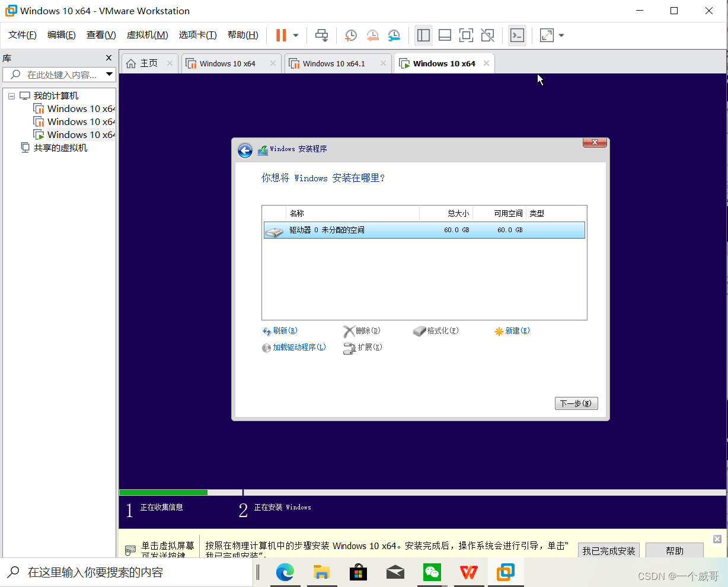
Task: Click the 可用空间 column header
Action: pyautogui.click(x=500, y=213)
